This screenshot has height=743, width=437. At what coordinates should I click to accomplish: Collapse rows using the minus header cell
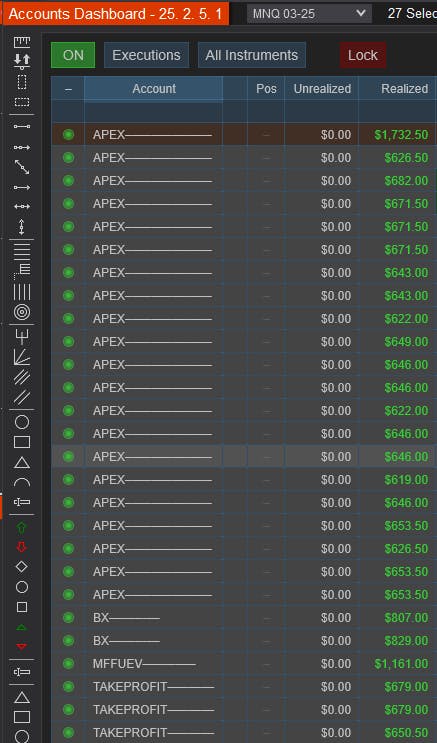tap(68, 89)
